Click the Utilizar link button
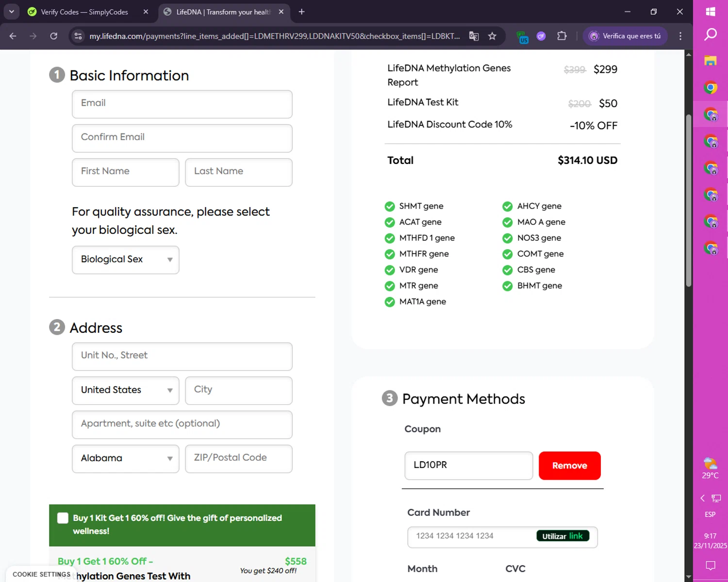Image resolution: width=728 pixels, height=582 pixels. pyautogui.click(x=563, y=536)
